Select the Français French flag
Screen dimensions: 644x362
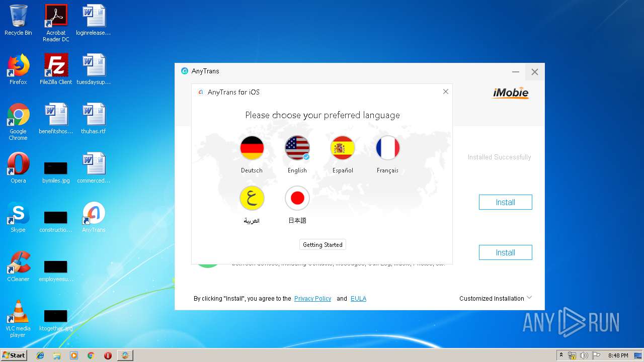387,148
